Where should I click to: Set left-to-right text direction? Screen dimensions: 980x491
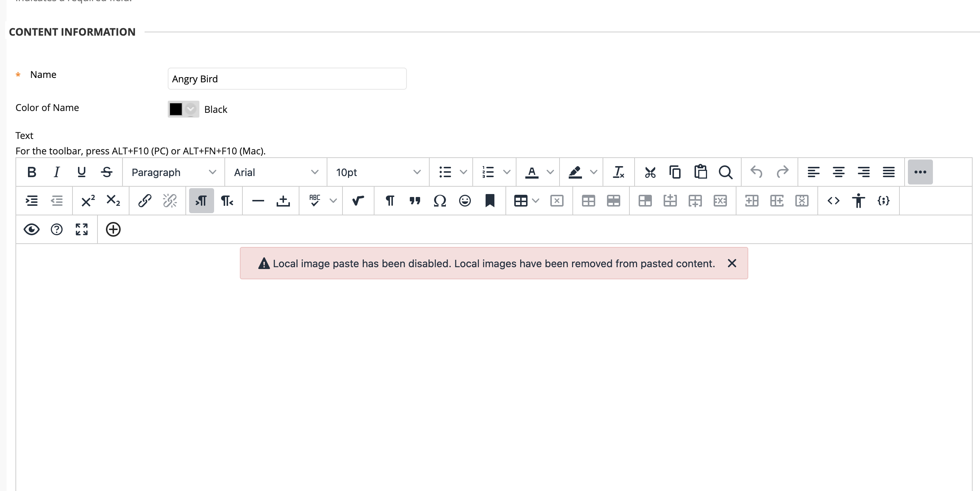click(201, 201)
